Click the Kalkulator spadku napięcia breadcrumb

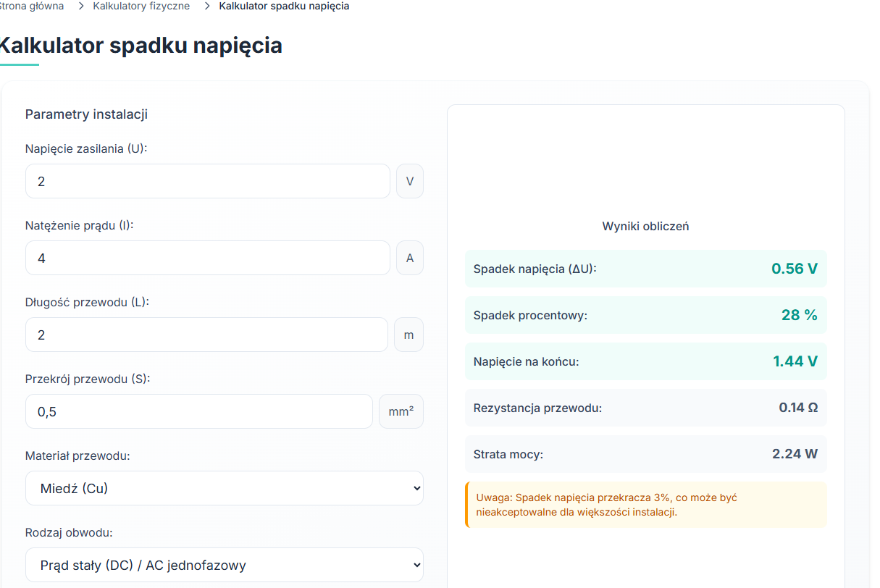[x=284, y=7]
